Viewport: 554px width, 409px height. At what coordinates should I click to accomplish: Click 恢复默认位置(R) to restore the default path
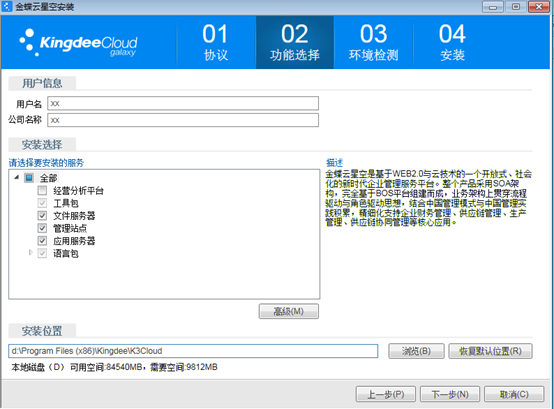pyautogui.click(x=490, y=351)
